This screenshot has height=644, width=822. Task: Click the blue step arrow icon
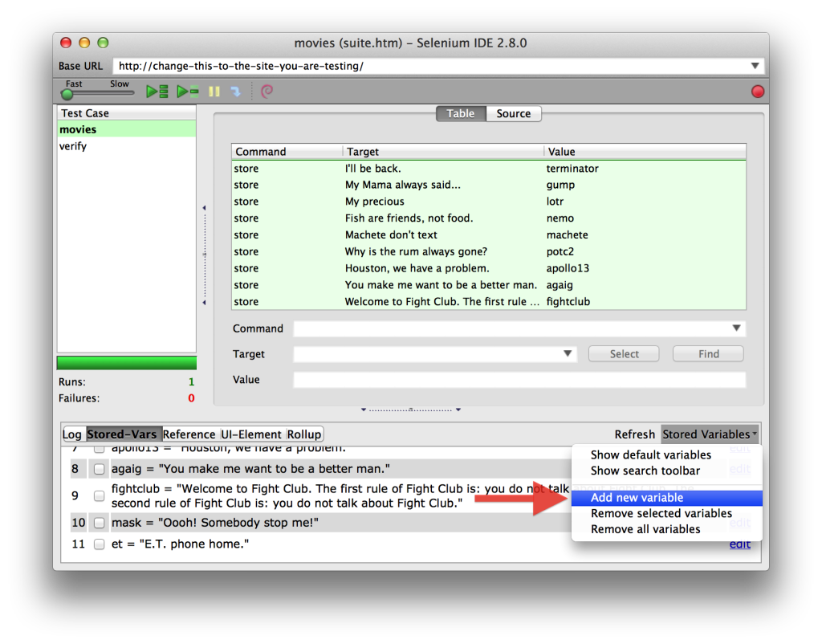pyautogui.click(x=236, y=92)
